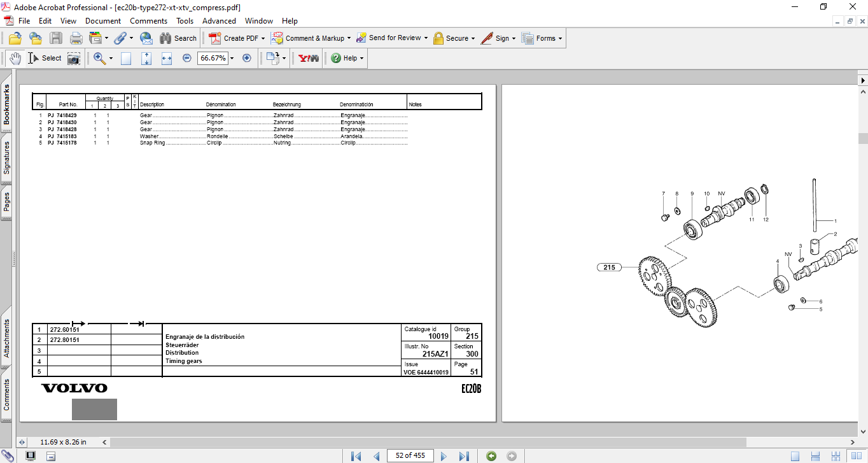Expand the Comment & Markup dropdown

click(350, 38)
